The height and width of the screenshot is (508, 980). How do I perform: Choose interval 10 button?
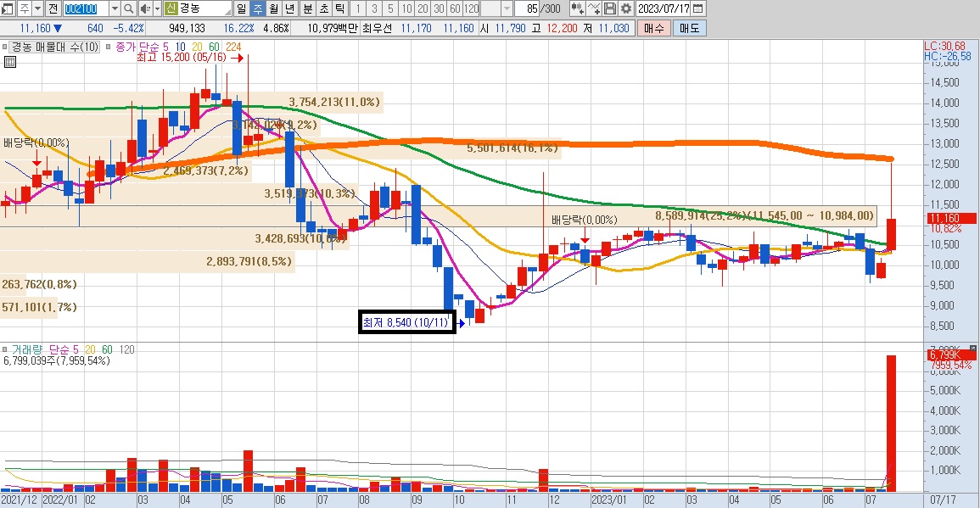[407, 8]
